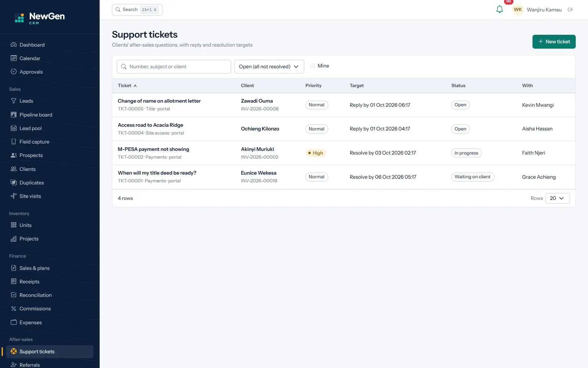Click the WK user avatar
The height and width of the screenshot is (368, 588).
click(518, 10)
